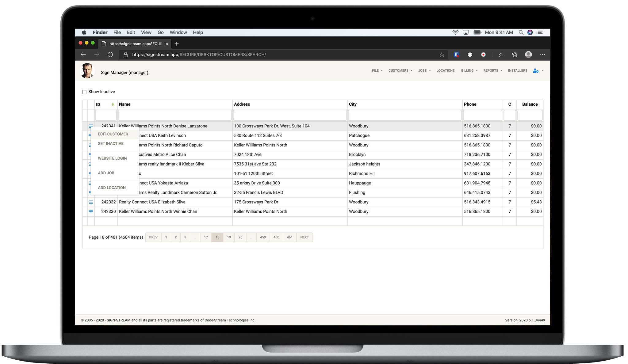628x364 pixels.
Task: Open Spotlight search in menu bar
Action: pyautogui.click(x=521, y=32)
